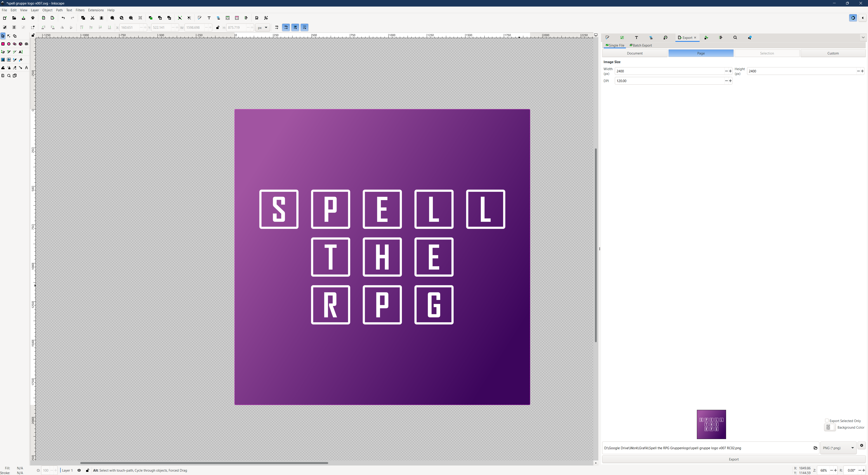Toggle width/height ratio lock

click(218, 28)
